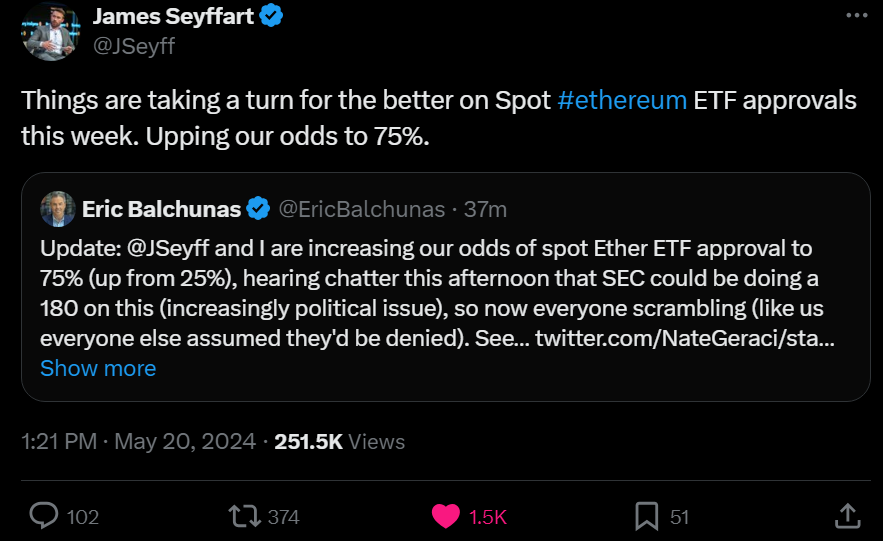Screen dimensions: 883x541
Task: Click the reply comment icon
Action: (44, 516)
